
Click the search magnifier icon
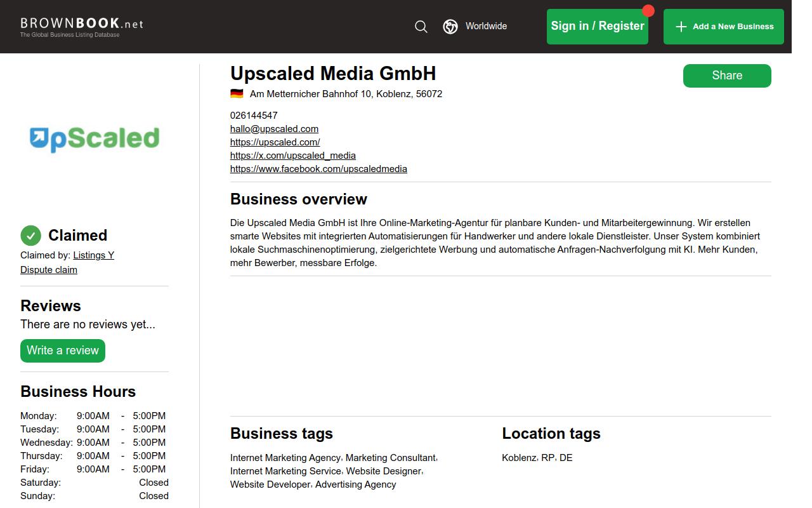coord(421,27)
